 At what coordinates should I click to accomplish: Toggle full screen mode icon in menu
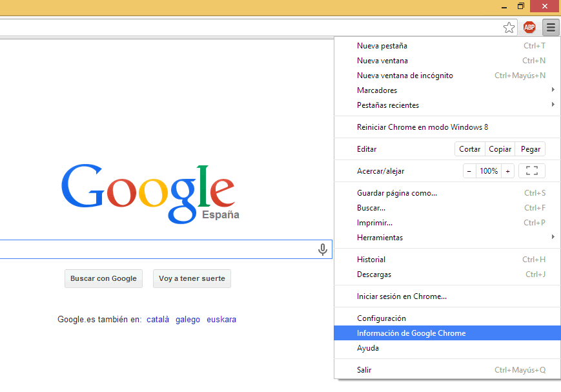[x=532, y=170]
